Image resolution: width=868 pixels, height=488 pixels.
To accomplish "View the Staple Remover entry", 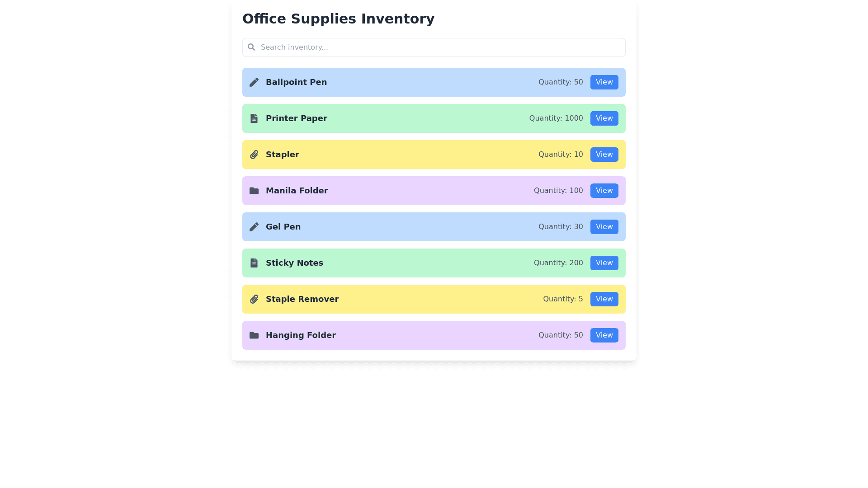I will [x=604, y=299].
